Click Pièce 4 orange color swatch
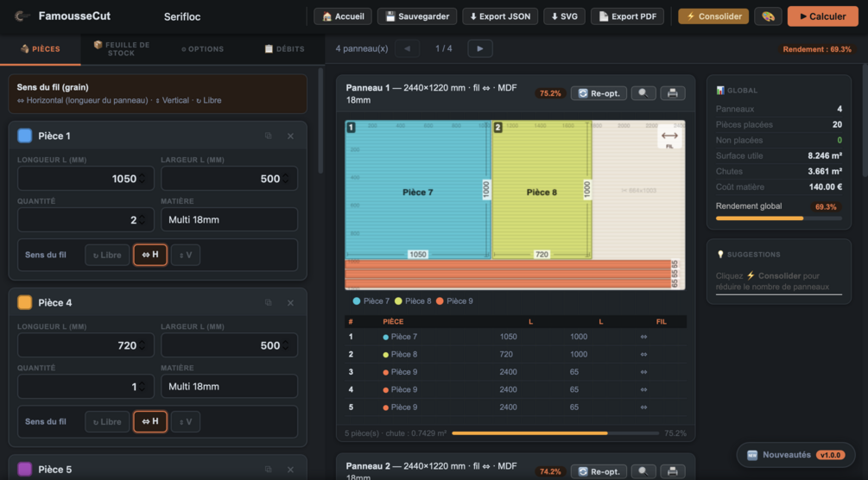The height and width of the screenshot is (480, 868). [x=24, y=302]
